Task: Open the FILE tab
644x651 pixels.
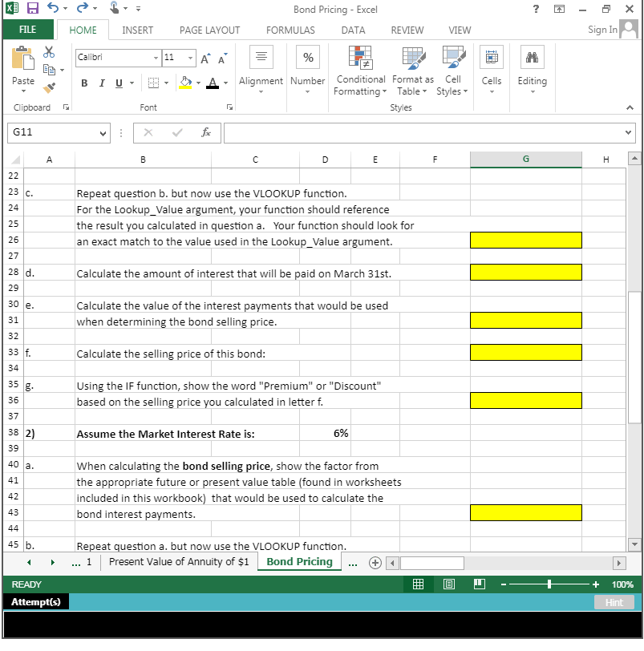Action: (28, 30)
